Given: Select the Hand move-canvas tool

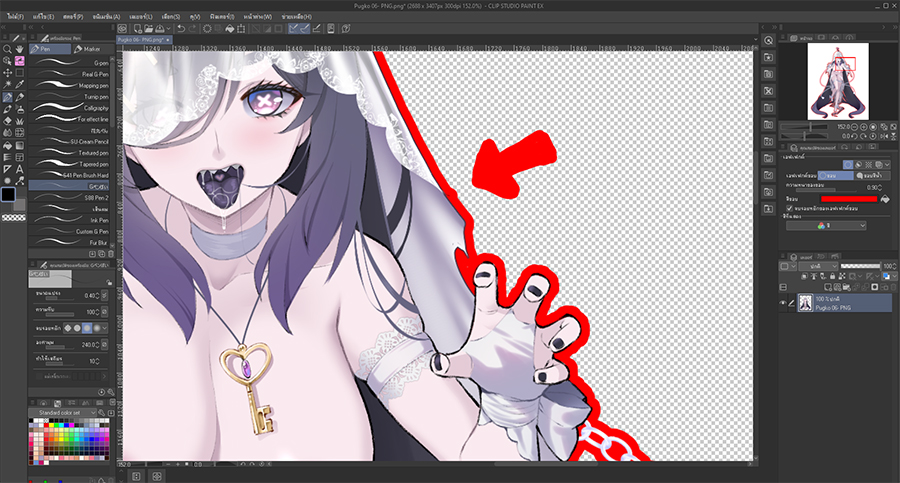Looking at the screenshot, I should click(20, 49).
